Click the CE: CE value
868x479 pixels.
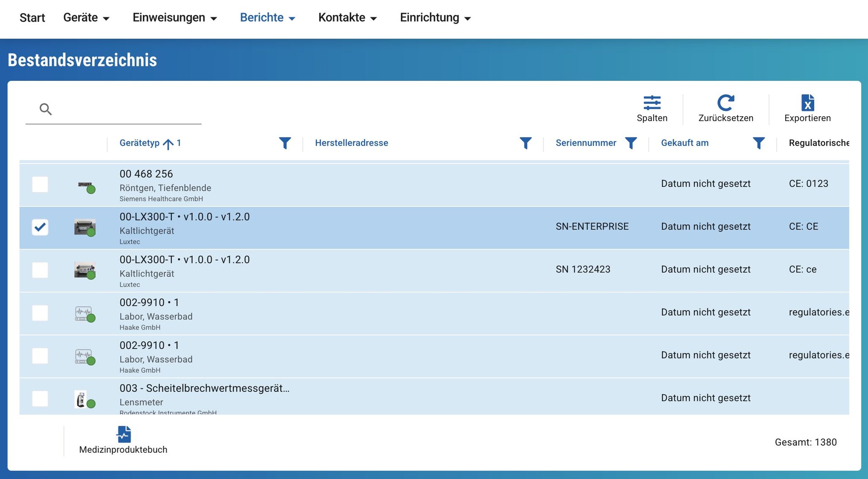(803, 226)
